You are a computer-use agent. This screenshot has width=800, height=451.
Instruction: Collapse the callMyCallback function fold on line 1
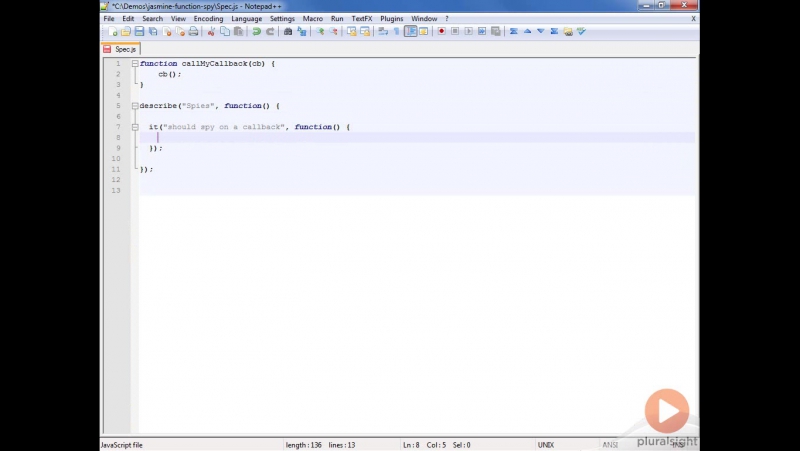(x=135, y=64)
